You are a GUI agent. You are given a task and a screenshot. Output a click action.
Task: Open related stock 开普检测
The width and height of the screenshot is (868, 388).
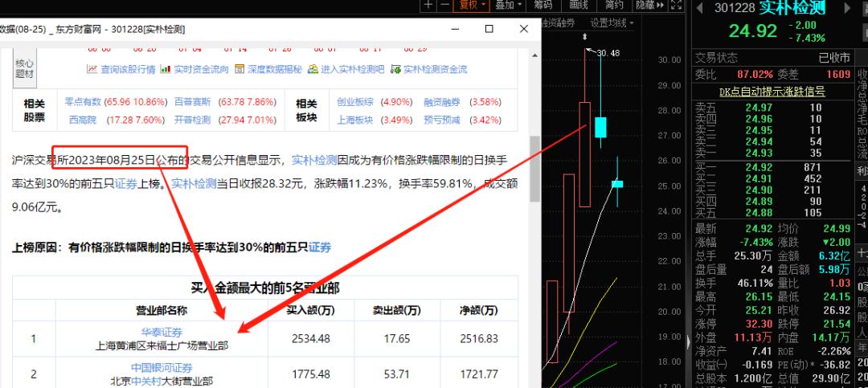[193, 120]
